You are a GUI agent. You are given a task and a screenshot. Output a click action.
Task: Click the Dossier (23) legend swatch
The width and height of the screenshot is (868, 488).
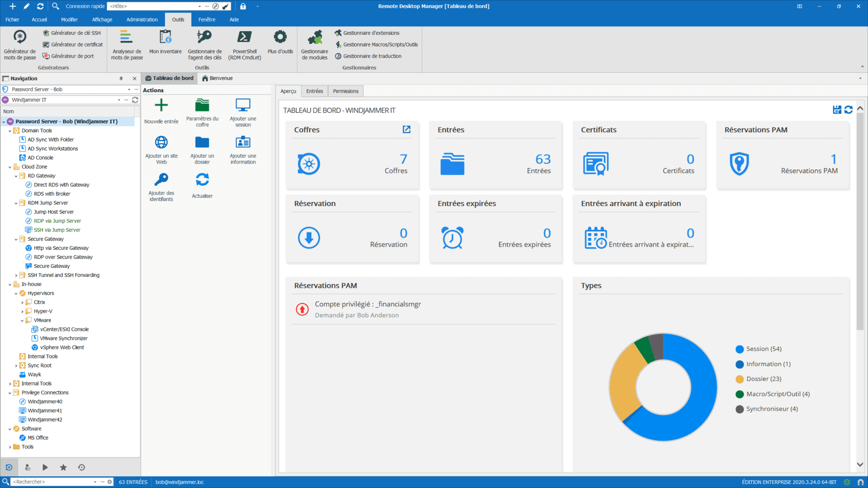click(x=740, y=379)
